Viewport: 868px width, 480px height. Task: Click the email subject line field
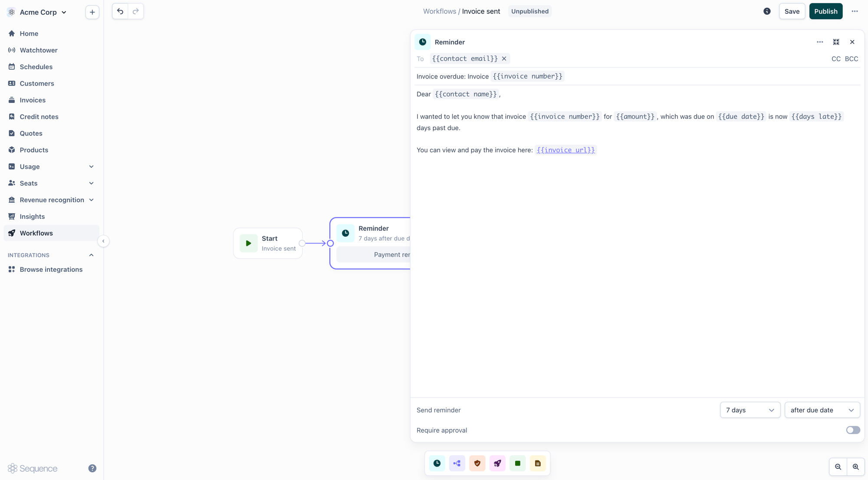637,76
